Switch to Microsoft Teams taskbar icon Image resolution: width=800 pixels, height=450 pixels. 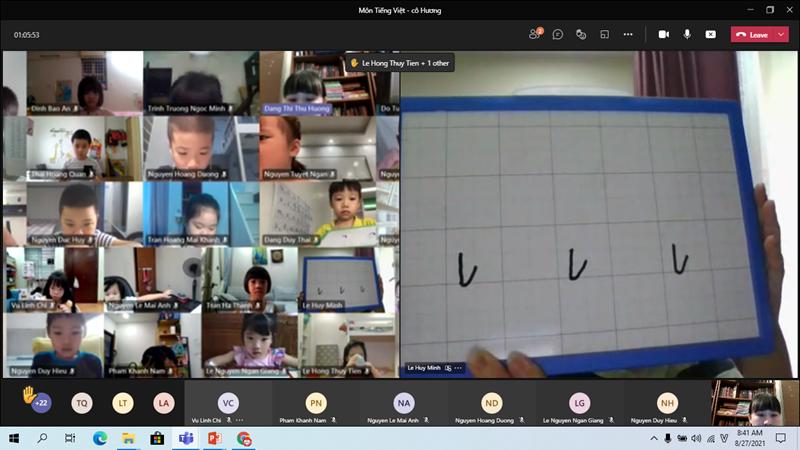[x=186, y=438]
